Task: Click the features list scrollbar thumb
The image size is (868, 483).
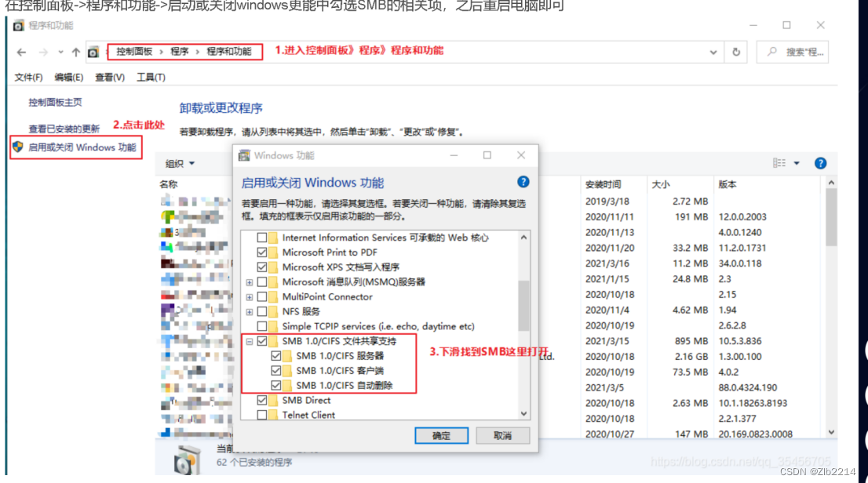Action: (x=523, y=305)
